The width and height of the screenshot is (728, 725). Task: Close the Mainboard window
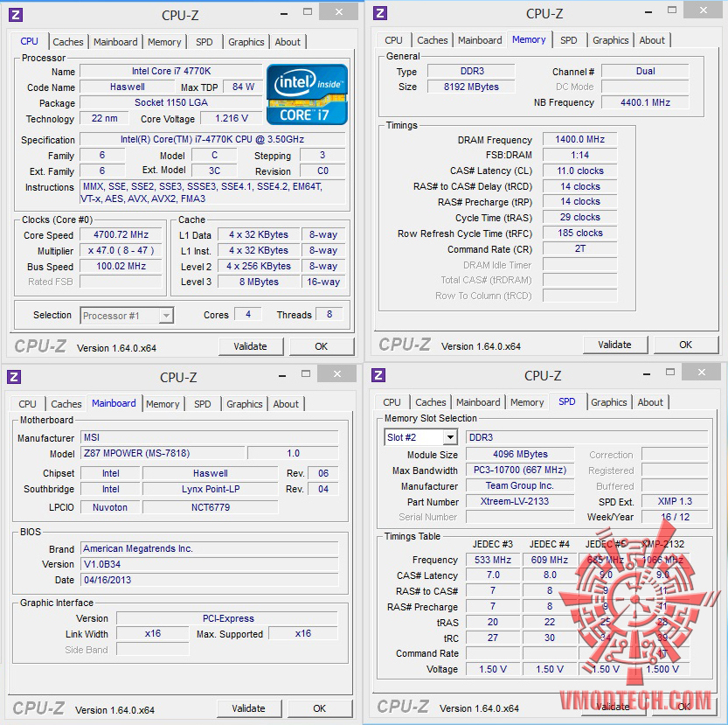pyautogui.click(x=337, y=373)
